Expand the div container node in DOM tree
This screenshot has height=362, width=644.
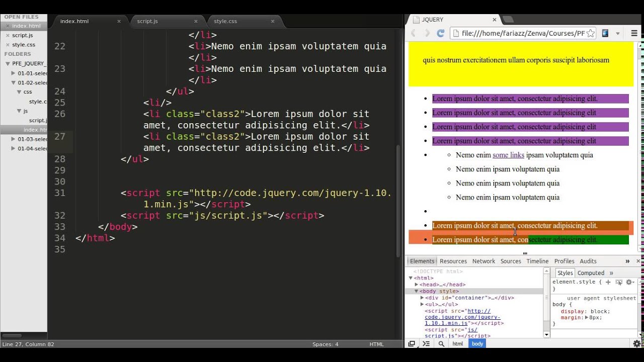[x=422, y=298]
